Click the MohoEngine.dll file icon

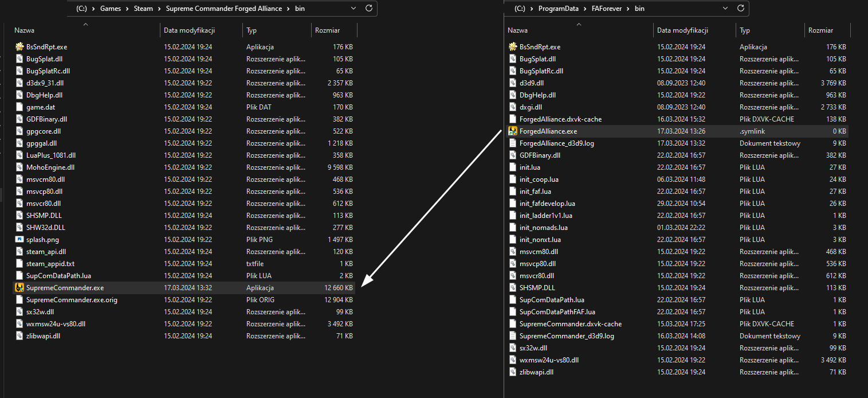point(19,167)
